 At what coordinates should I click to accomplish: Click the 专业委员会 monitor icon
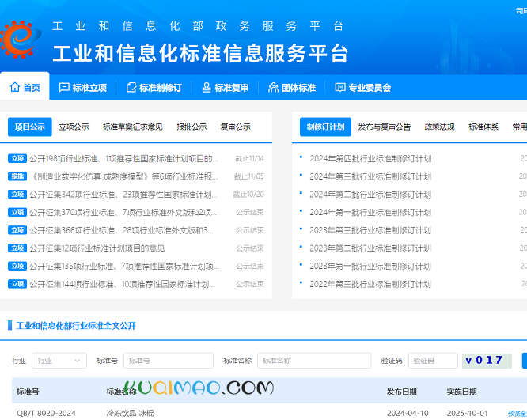coord(340,88)
